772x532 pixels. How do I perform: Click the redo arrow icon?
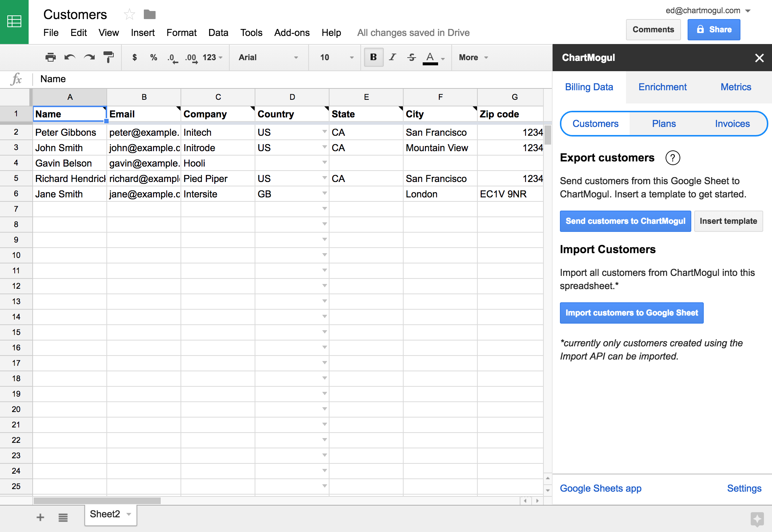click(x=89, y=57)
